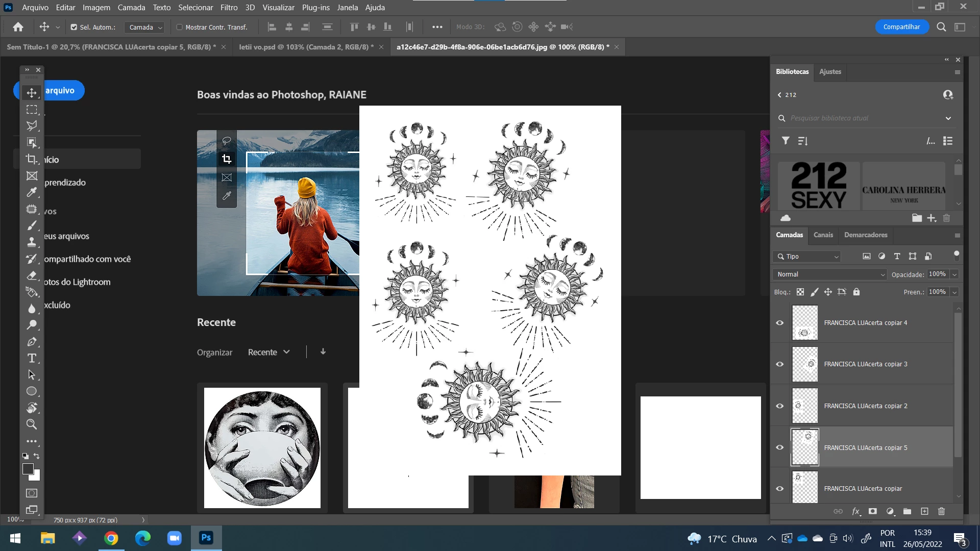Image resolution: width=980 pixels, height=551 pixels.
Task: Toggle Sel. Autom. checkbox
Action: coord(74,27)
